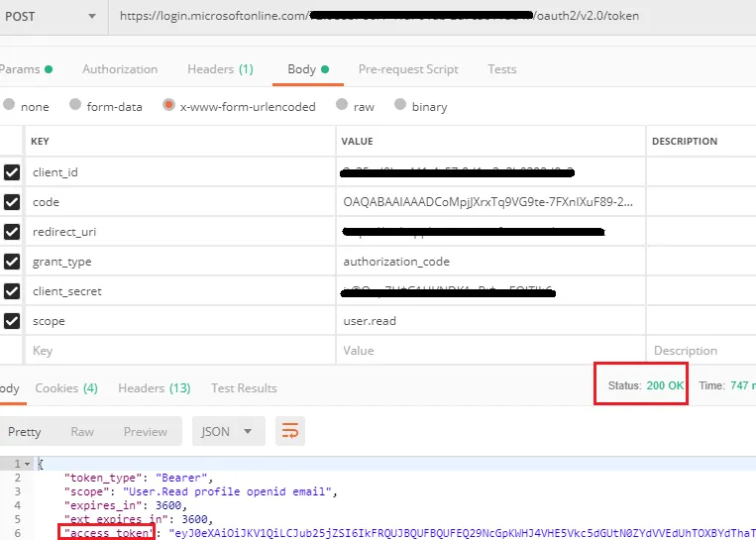The width and height of the screenshot is (756, 540).
Task: Click the redirect_uri key cell
Action: click(180, 232)
